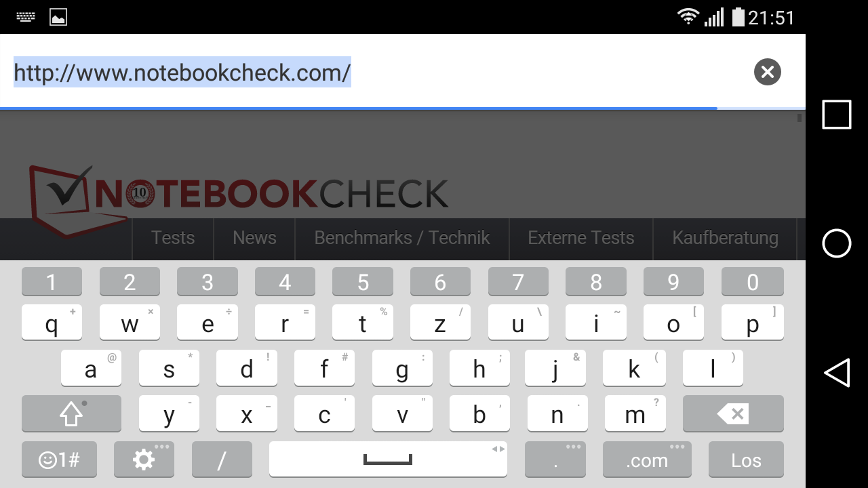Tap the keyboard settings gear key
Screen dimensions: 868x488
pos(144,460)
